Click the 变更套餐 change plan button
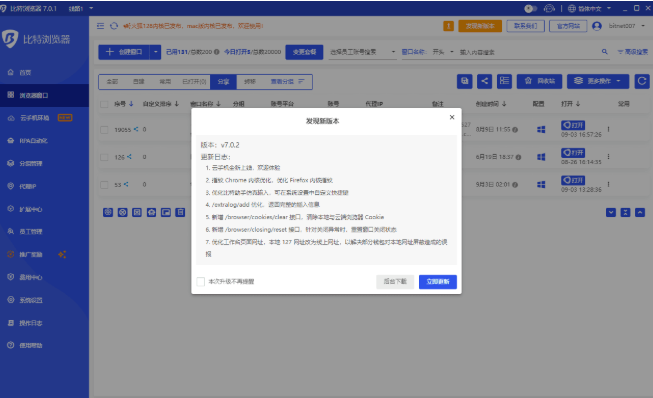This screenshot has height=398, width=653. [x=304, y=52]
